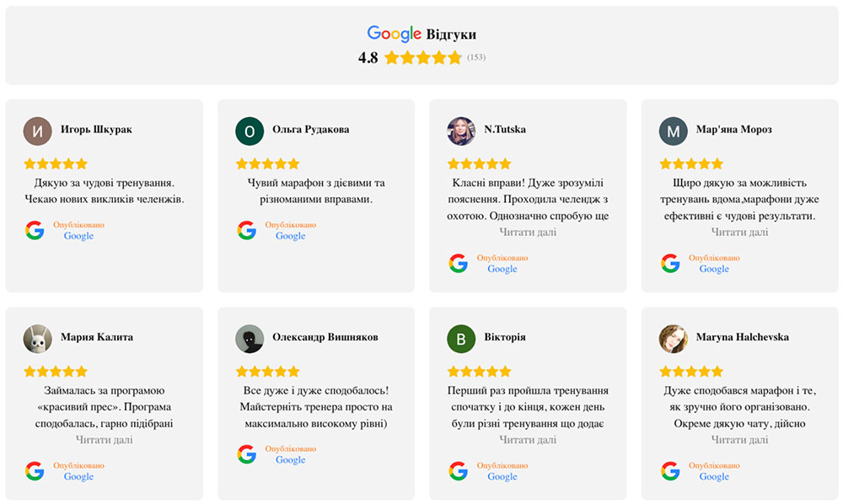This screenshot has height=504, width=843.
Task: Expand N.Tutska's review with Читати далі
Action: [528, 232]
